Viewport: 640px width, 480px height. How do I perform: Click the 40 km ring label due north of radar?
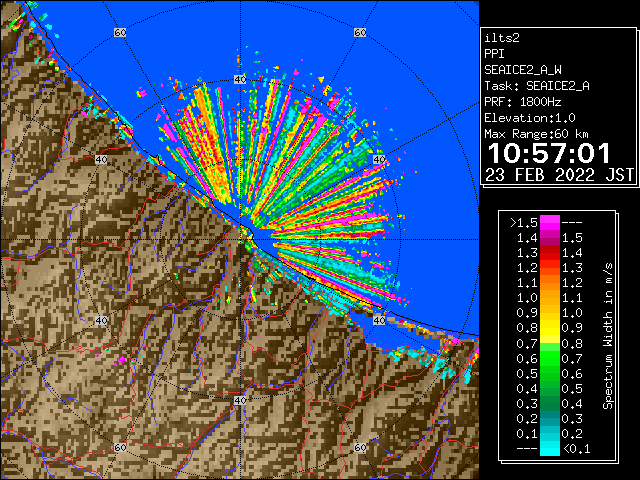[x=240, y=79]
